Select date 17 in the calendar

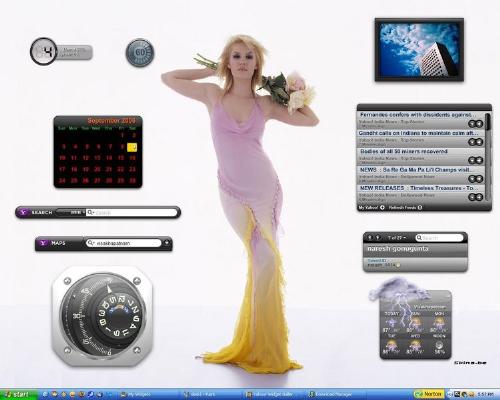tap(62, 169)
